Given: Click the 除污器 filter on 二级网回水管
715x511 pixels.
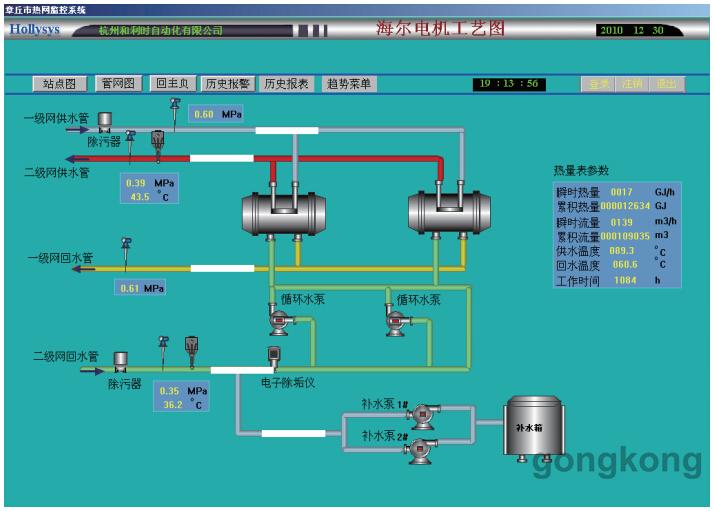Looking at the screenshot, I should point(120,362).
